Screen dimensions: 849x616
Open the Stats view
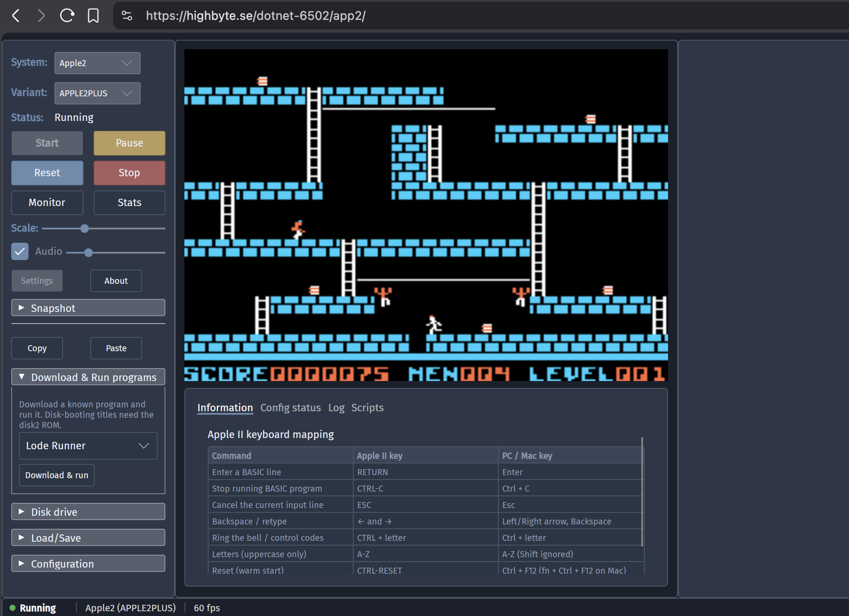tap(129, 203)
